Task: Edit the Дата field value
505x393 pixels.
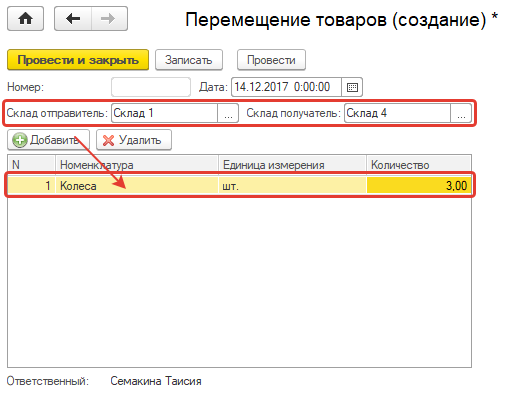Action: pyautogui.click(x=286, y=87)
